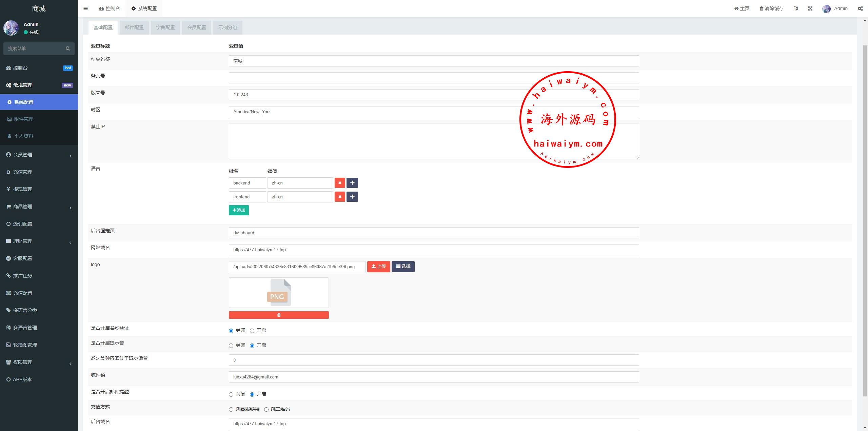Open 客服配置 sidebar item

39,258
